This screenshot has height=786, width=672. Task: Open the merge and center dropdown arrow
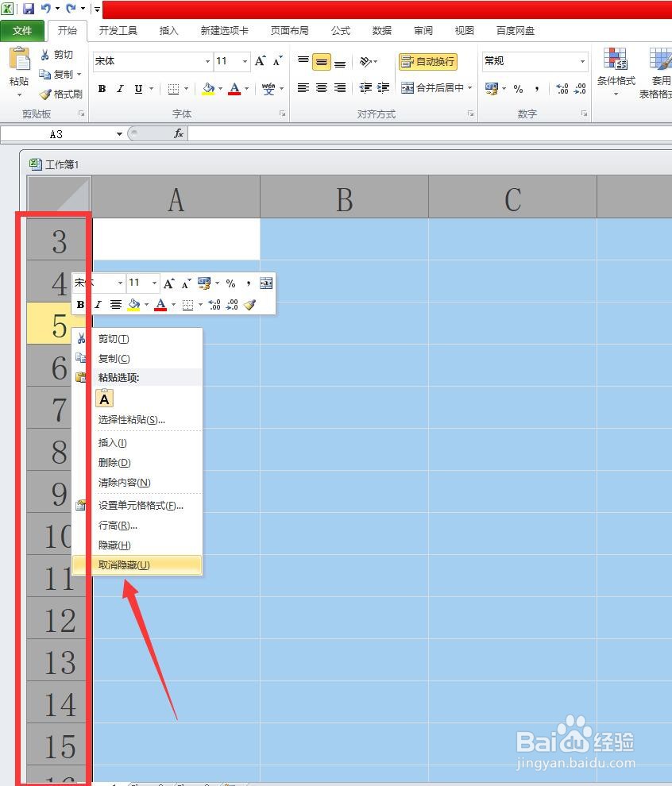click(x=470, y=88)
